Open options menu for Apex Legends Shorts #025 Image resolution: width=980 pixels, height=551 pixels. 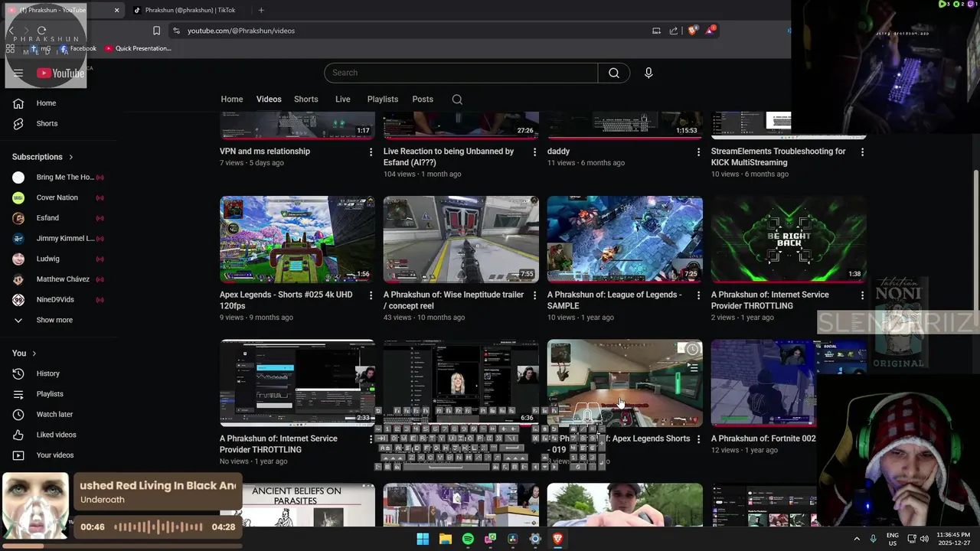(371, 295)
